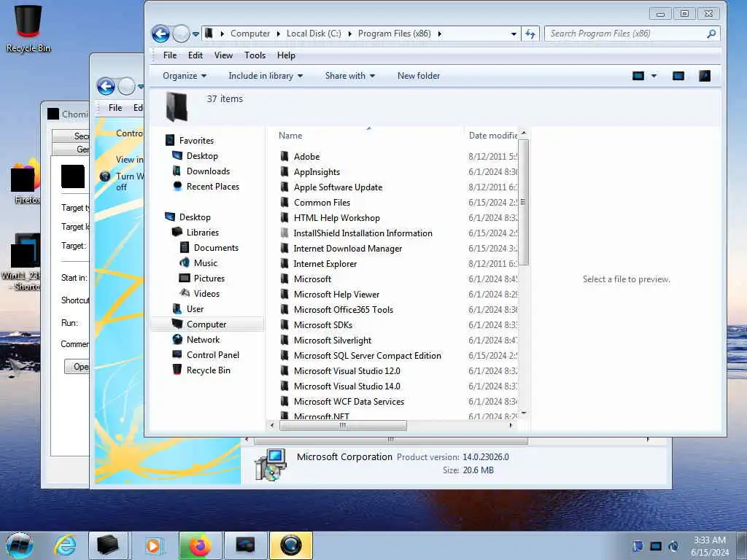
Task: Launch Internet Explorer from taskbar
Action: [65, 545]
